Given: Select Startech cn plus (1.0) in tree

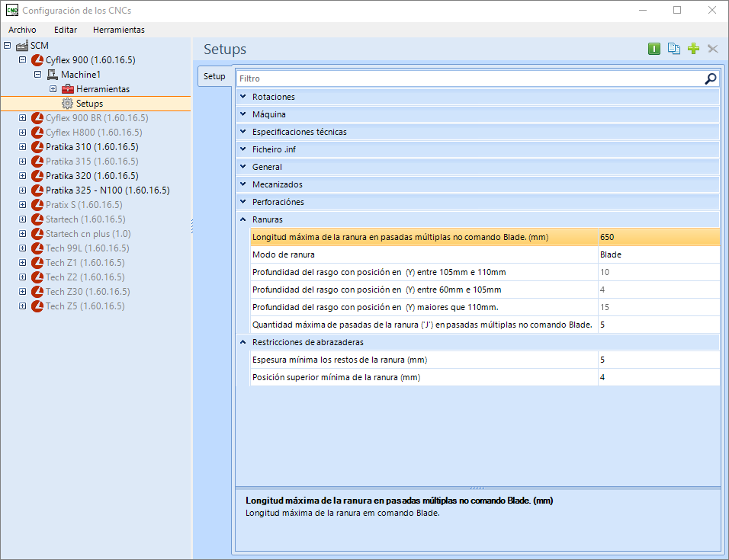Looking at the screenshot, I should 88,234.
